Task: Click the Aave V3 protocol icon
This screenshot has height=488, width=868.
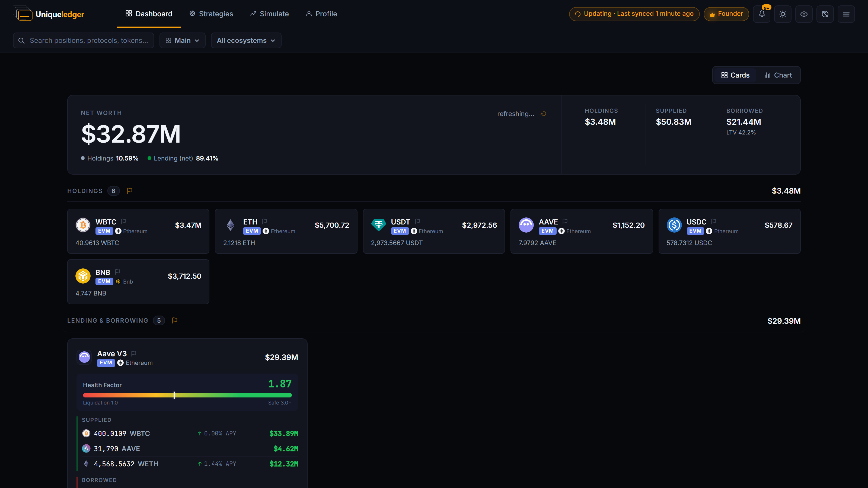Action: (84, 357)
